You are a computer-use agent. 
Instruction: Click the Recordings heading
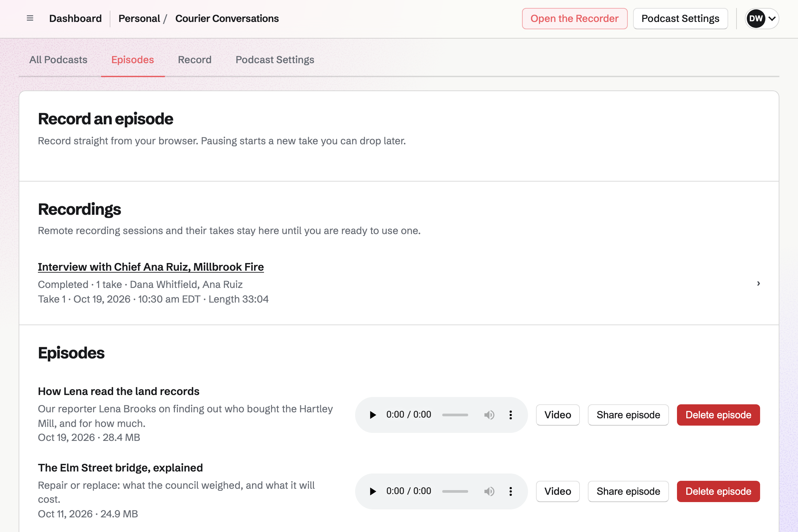coord(79,209)
